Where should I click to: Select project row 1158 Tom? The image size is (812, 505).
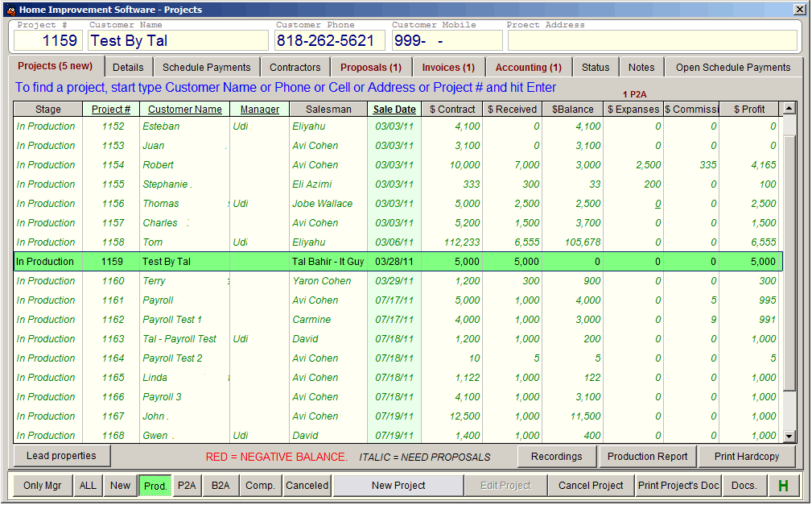(398, 242)
